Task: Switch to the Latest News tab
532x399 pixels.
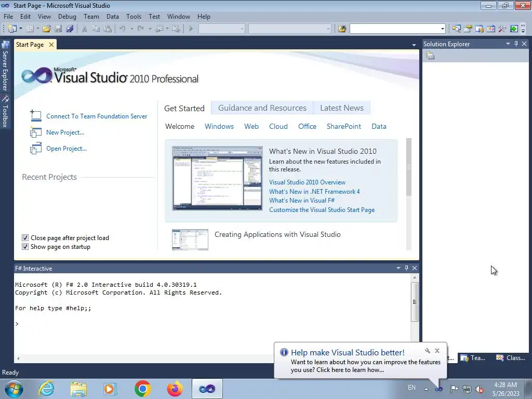Action: pyautogui.click(x=342, y=108)
